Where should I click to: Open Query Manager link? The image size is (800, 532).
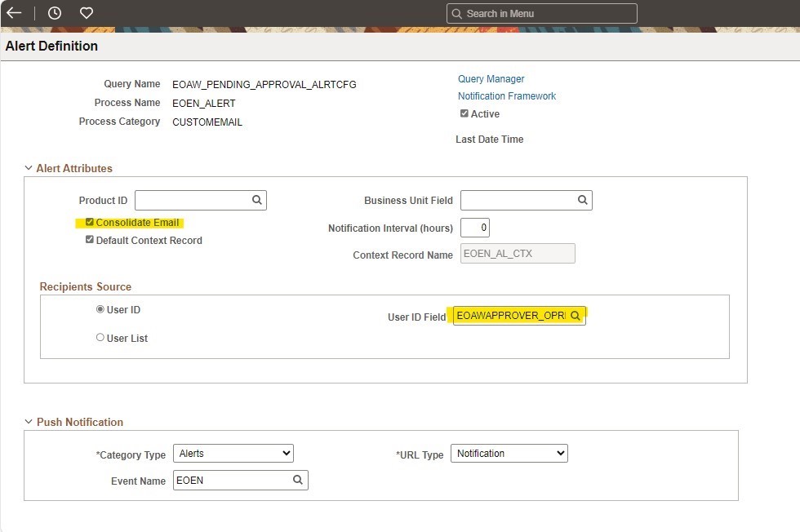point(491,79)
